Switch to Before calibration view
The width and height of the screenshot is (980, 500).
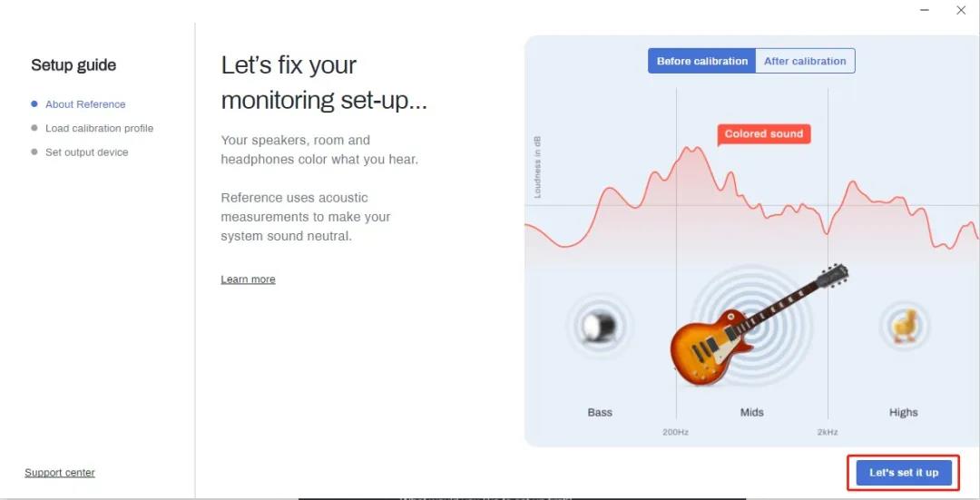pos(701,61)
